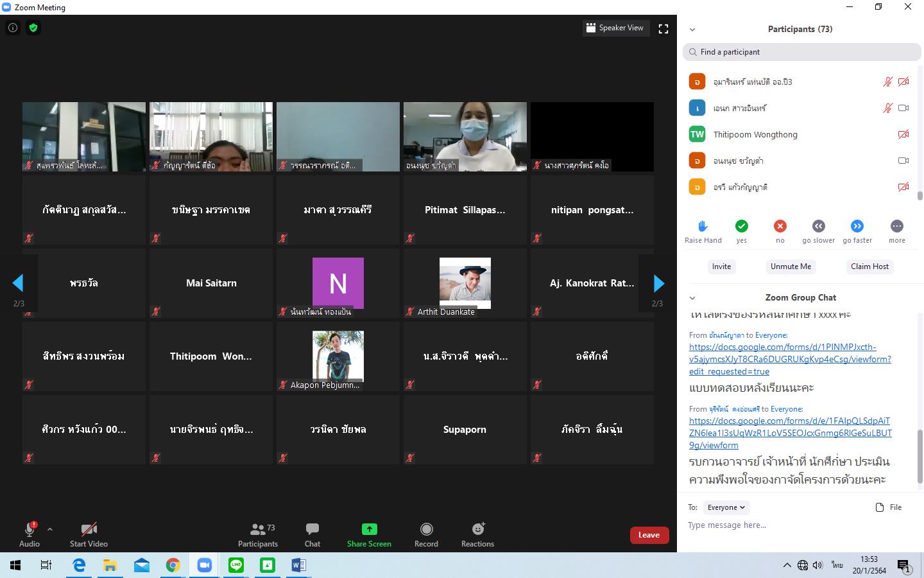Start Video from the toolbar
924x578 pixels.
tap(89, 534)
